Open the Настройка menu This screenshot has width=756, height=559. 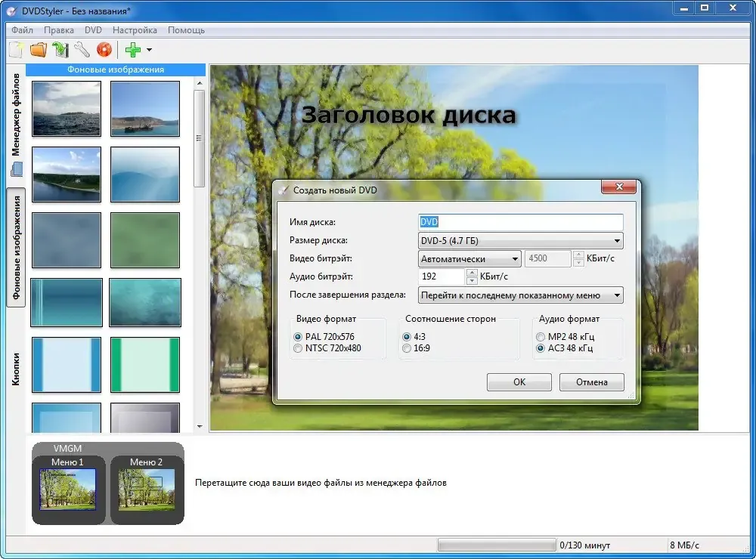click(135, 30)
